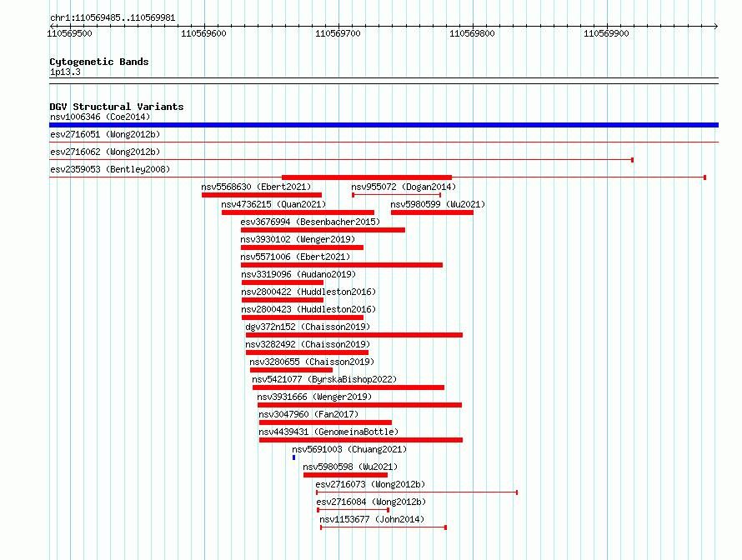The height and width of the screenshot is (560, 742).
Task: Click esv2359053 (Bentley2008) label
Action: coord(110,169)
